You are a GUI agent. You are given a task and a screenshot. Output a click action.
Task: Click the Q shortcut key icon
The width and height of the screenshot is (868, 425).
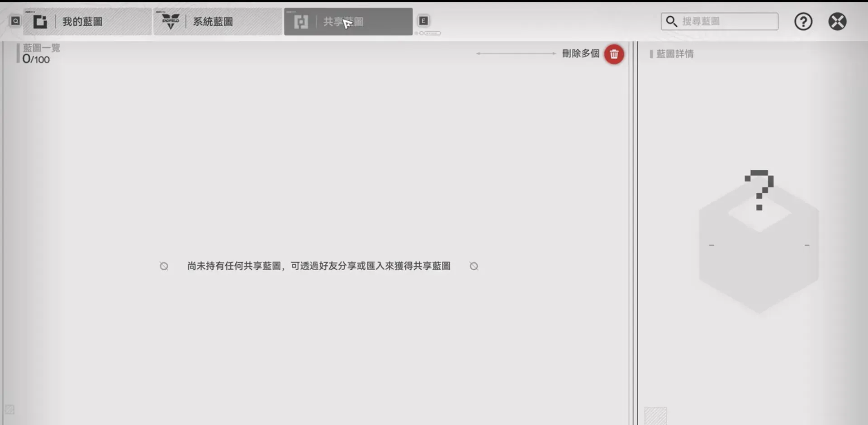(x=15, y=20)
